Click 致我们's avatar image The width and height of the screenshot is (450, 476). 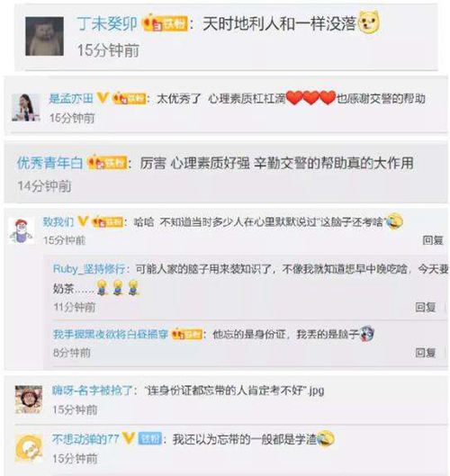(x=22, y=231)
